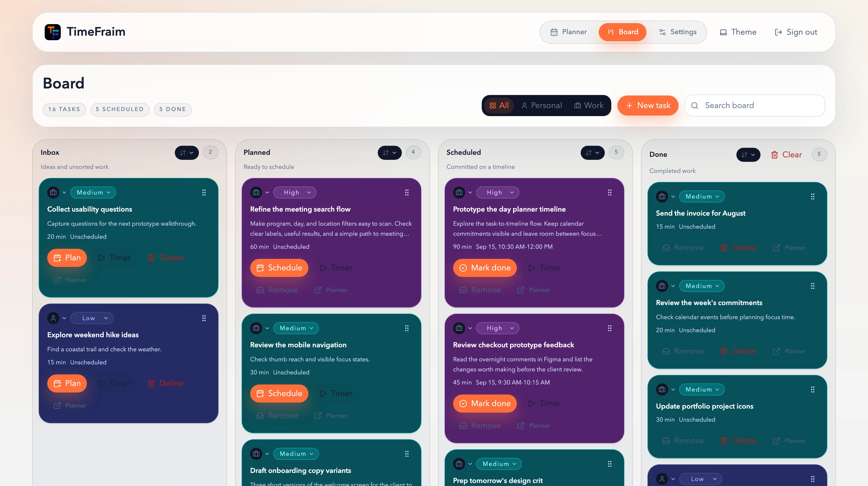Delete Review the week's commitments task
This screenshot has height=486, width=868.
pos(738,352)
